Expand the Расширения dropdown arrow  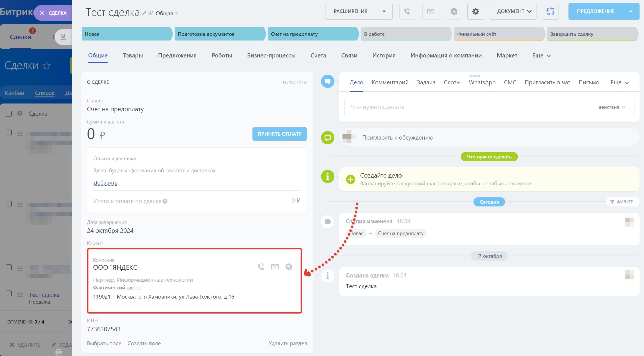[x=384, y=11]
